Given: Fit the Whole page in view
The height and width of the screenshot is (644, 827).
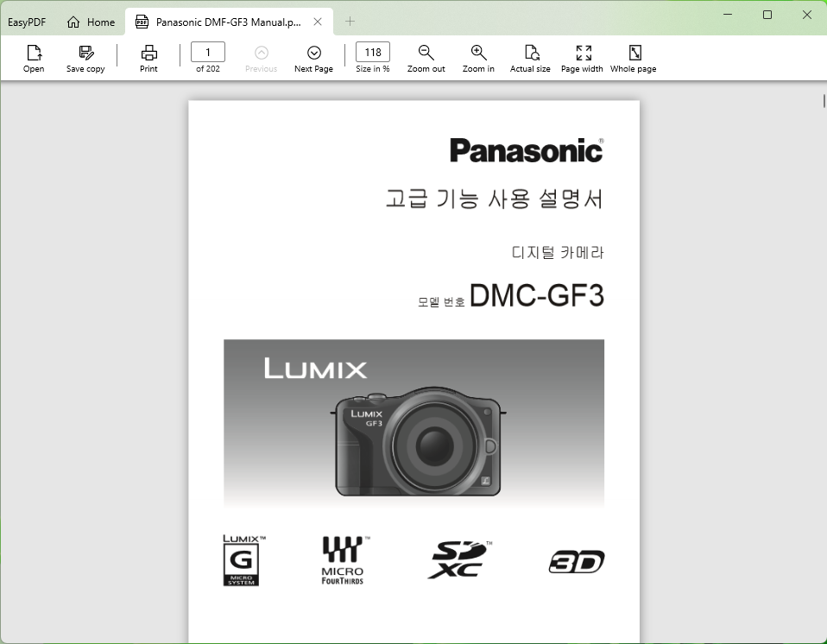Looking at the screenshot, I should click(x=635, y=53).
